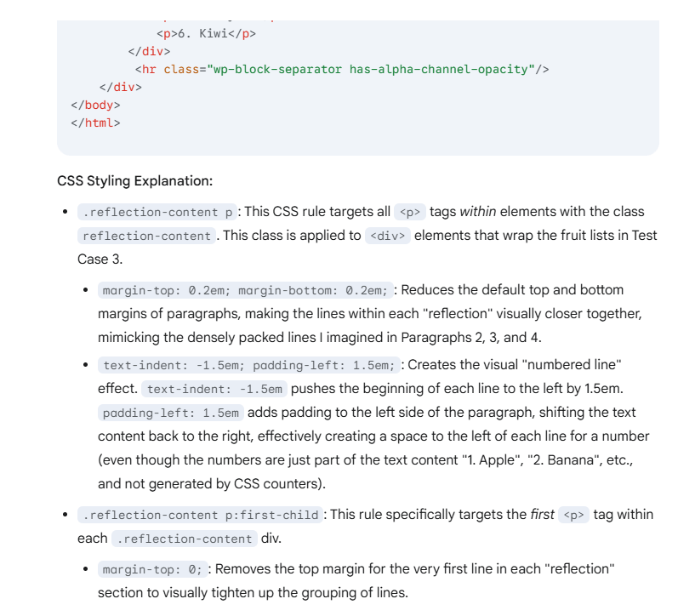
Task: Click the ".reflection-content p:first-child" code chip
Action: tap(200, 515)
